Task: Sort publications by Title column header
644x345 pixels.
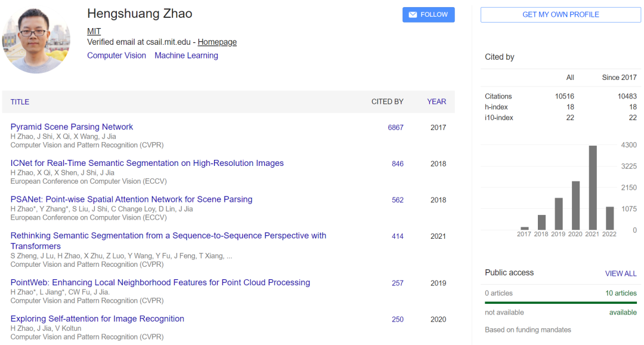Action: [x=20, y=102]
